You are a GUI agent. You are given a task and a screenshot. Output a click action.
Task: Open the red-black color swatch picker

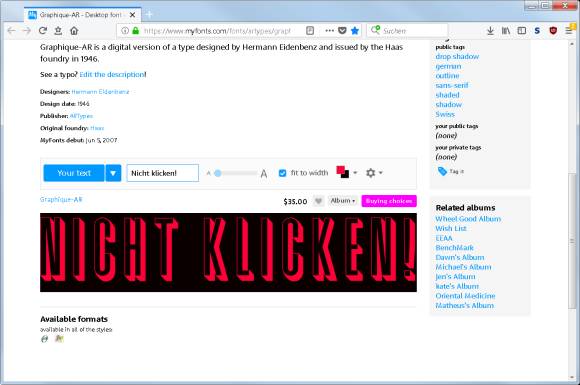pos(346,172)
